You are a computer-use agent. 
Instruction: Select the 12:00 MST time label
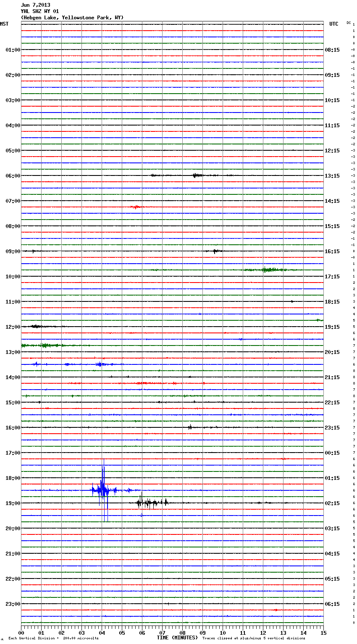[x=13, y=327]
